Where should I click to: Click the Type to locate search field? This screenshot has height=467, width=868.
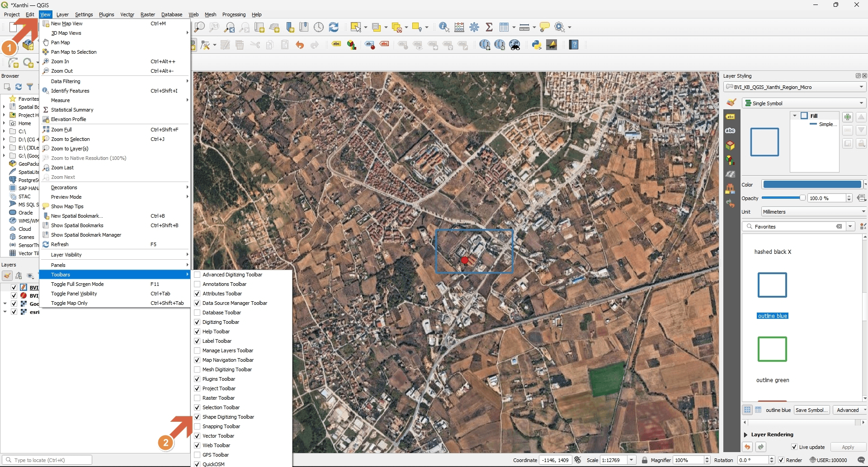(48, 460)
